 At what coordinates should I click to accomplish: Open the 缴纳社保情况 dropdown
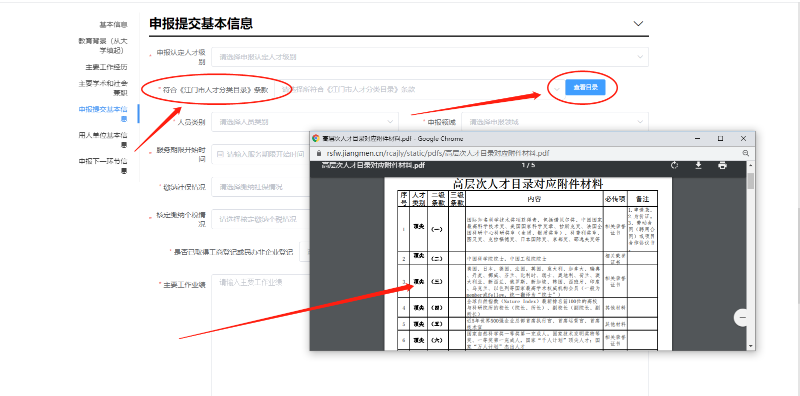[x=260, y=187]
